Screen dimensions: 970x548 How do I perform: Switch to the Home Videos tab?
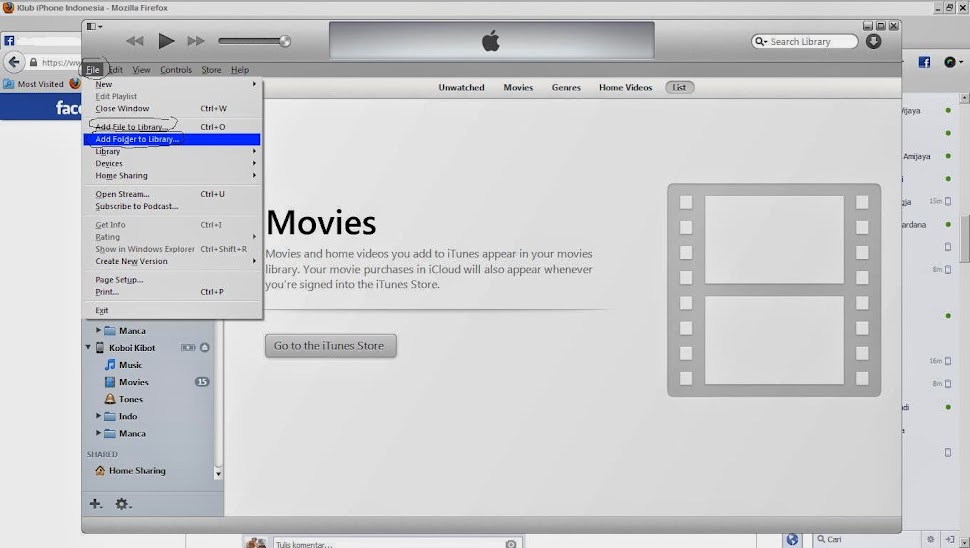pyautogui.click(x=625, y=87)
